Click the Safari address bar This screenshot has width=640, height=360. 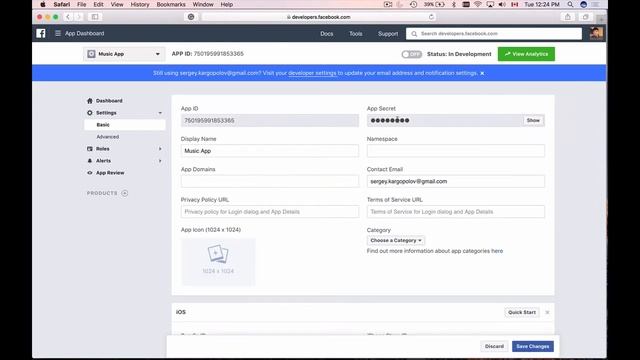(x=319, y=17)
